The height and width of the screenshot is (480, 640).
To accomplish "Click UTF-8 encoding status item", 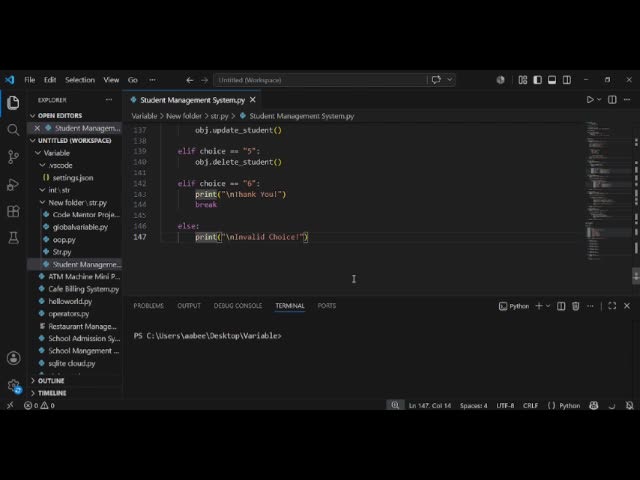I will click(505, 405).
